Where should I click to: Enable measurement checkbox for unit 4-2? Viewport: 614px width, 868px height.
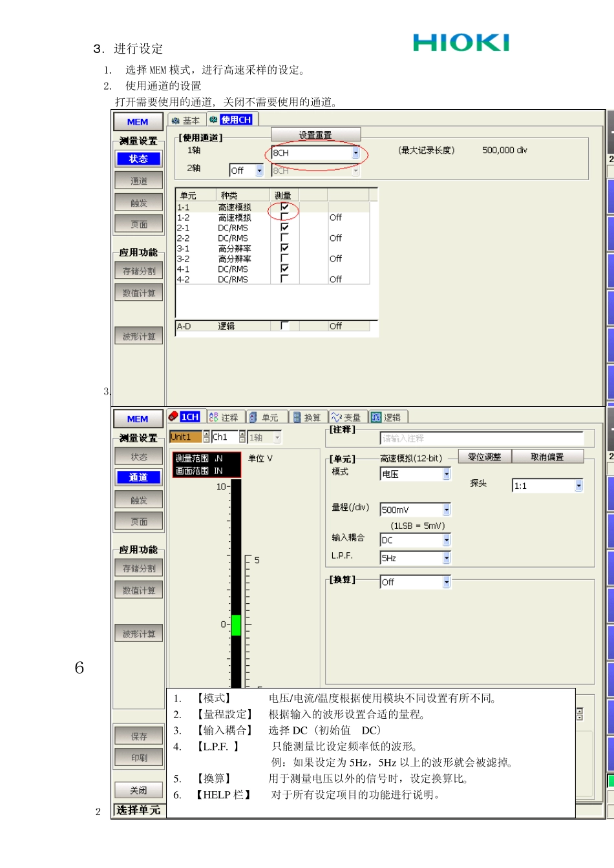click(x=284, y=279)
